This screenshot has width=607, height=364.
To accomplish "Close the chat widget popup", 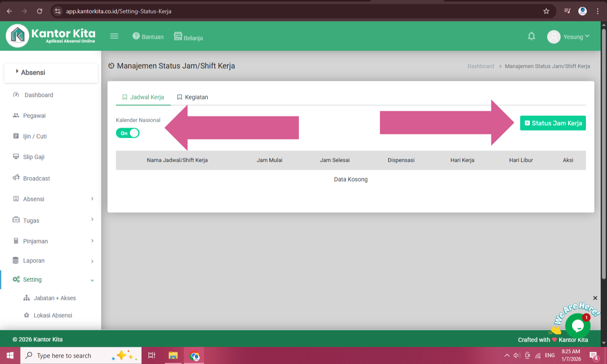I will pos(595,298).
